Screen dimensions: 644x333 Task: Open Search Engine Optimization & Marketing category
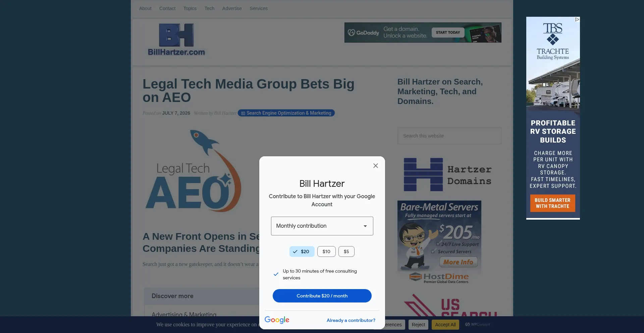tap(286, 113)
